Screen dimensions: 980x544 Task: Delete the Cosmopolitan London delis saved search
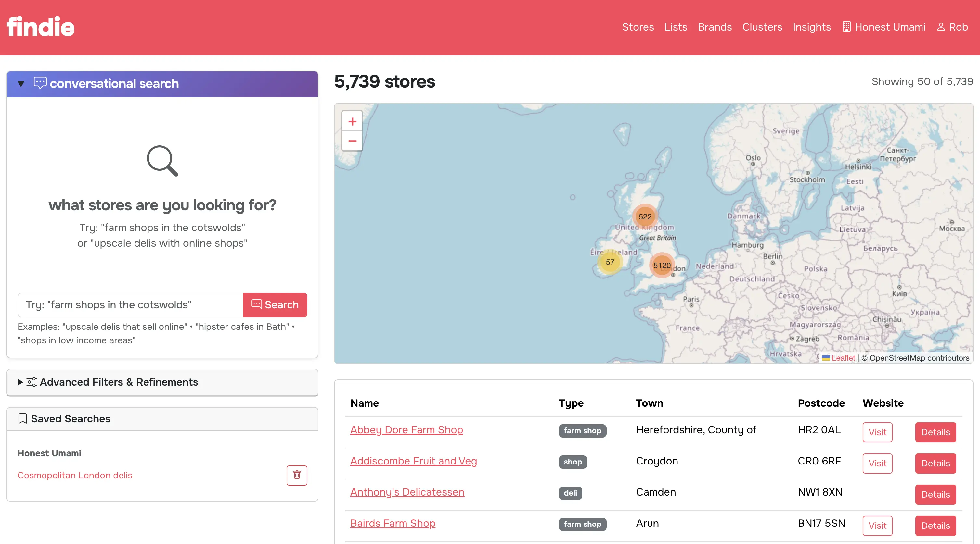click(297, 475)
